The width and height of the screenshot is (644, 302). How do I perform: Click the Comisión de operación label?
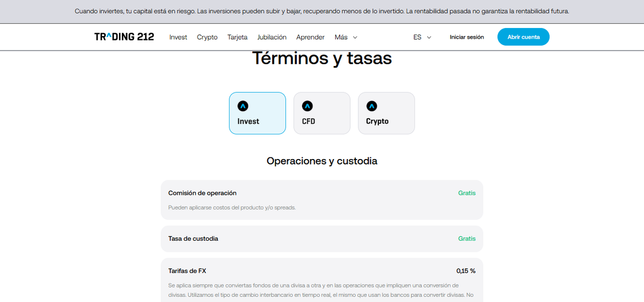(202, 193)
